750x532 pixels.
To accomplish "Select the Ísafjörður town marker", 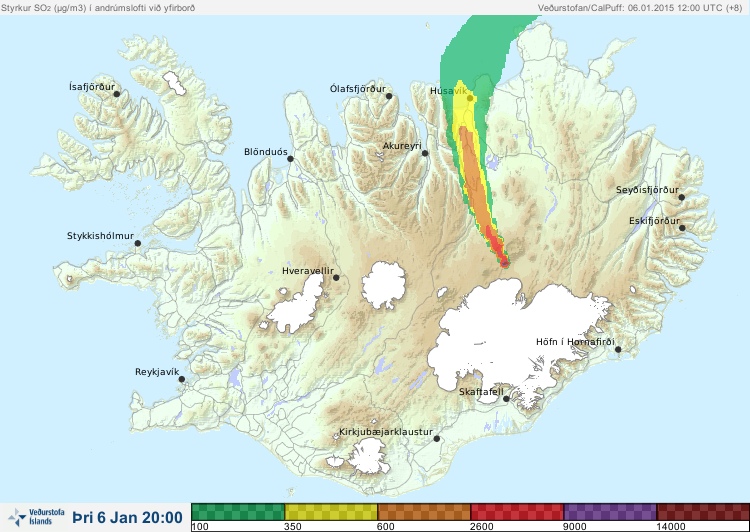I will [117, 94].
